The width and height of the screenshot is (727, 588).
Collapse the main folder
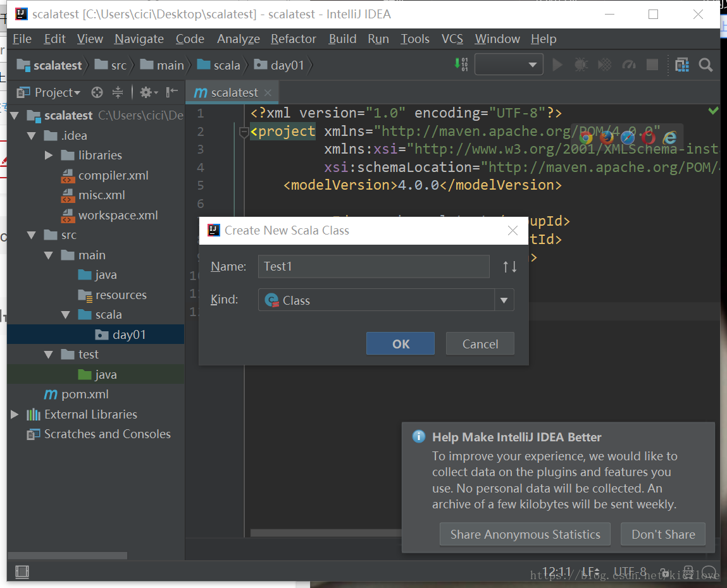[x=49, y=255]
